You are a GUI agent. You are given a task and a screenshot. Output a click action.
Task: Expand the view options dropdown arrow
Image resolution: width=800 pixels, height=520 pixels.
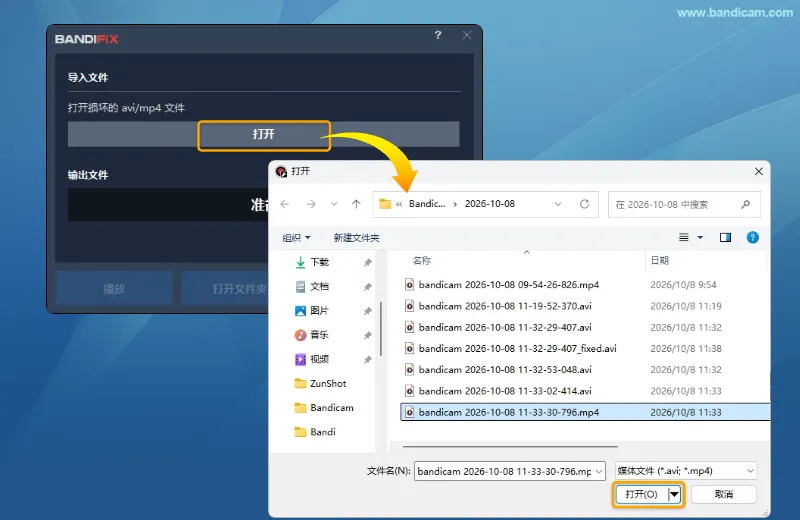coord(700,237)
